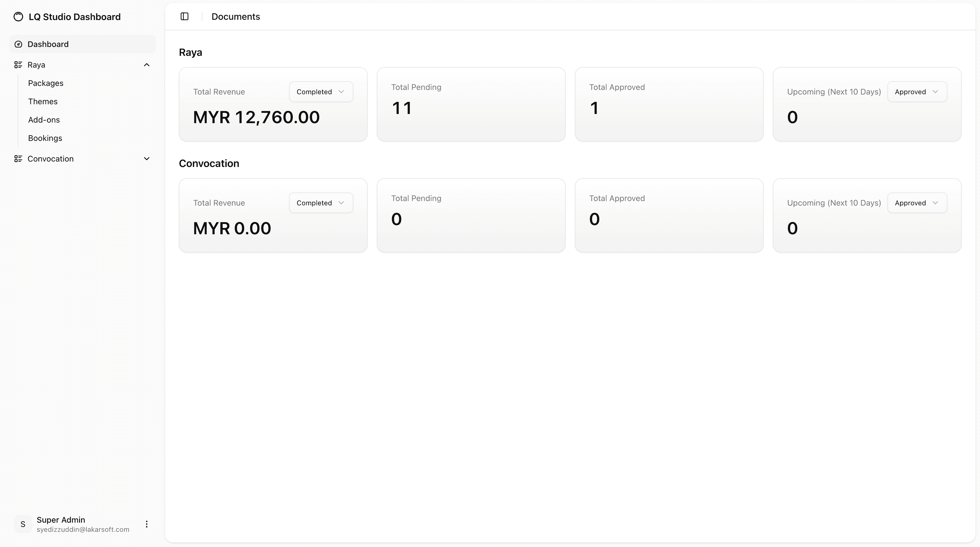This screenshot has width=980, height=547.
Task: Click MYR 0.00 revenue value
Action: tap(232, 228)
